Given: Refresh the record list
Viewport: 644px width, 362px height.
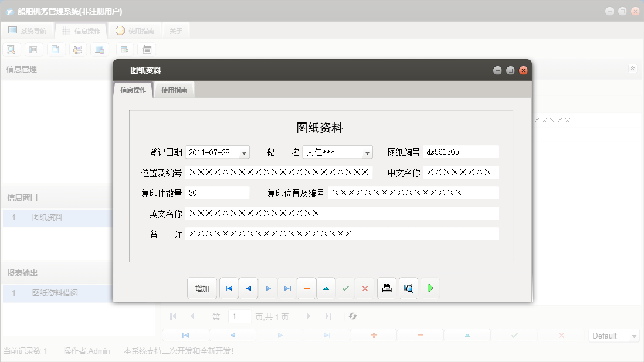Looking at the screenshot, I should (352, 316).
